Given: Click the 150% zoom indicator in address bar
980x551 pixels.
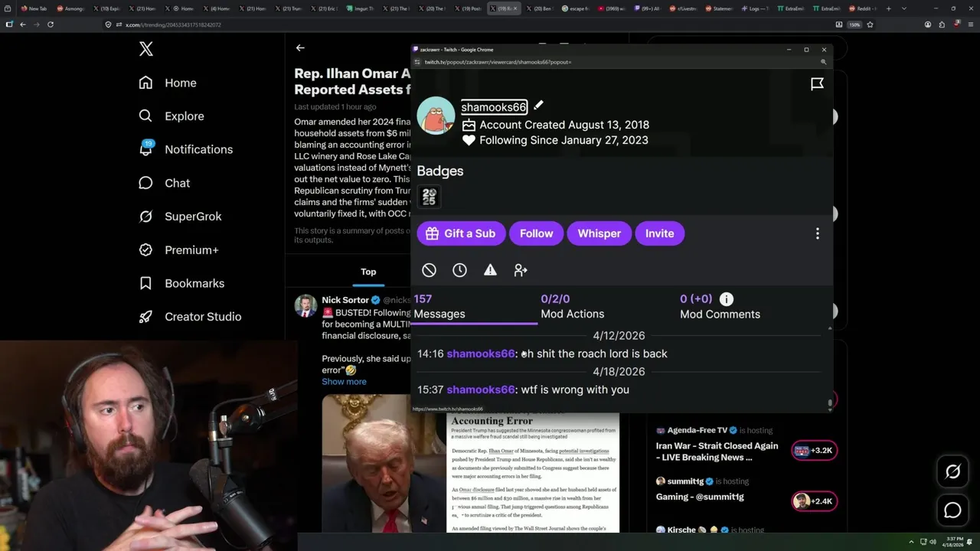Looking at the screenshot, I should coord(854,24).
